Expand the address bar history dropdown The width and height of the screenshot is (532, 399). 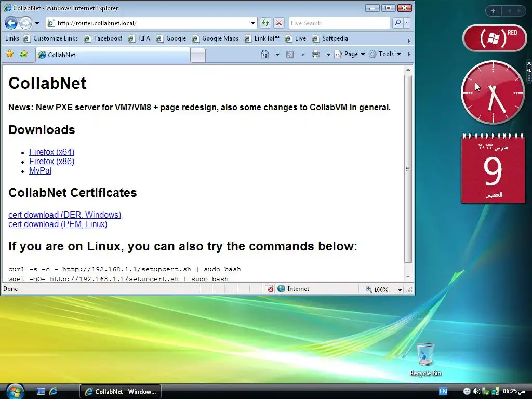tap(253, 23)
